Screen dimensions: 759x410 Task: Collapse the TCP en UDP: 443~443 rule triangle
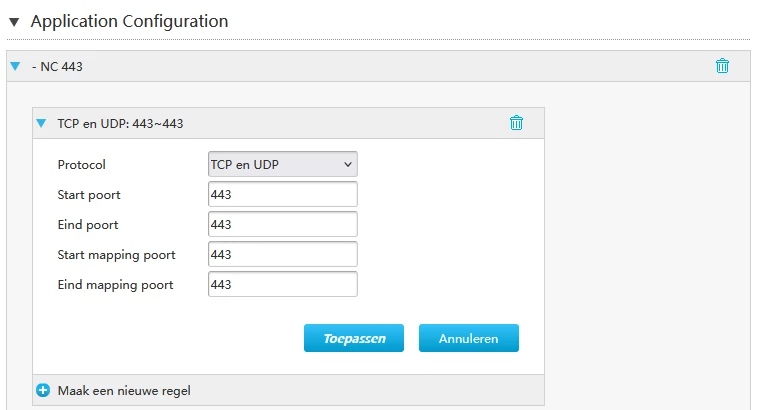(41, 123)
